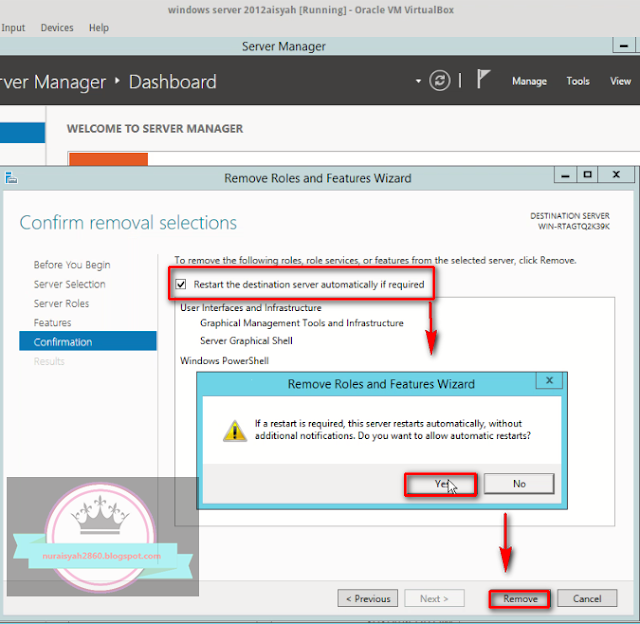Select Confirmation wizard step

pyautogui.click(x=88, y=341)
